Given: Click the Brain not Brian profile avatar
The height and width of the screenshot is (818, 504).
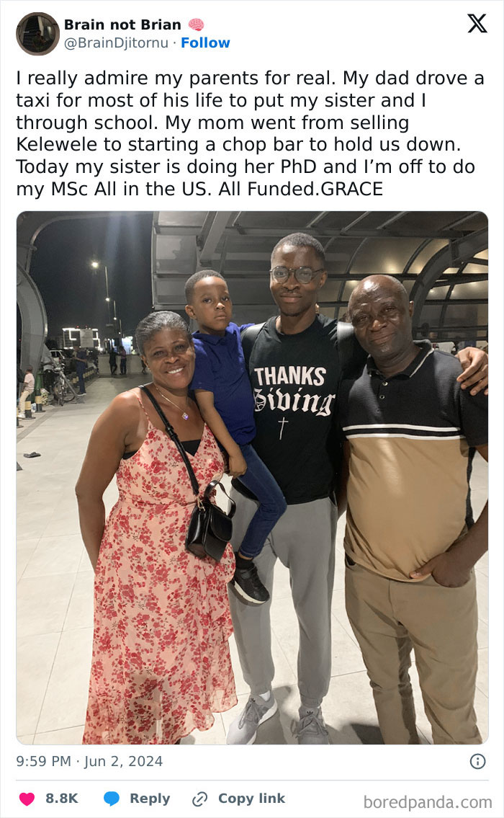Looking at the screenshot, I should tap(37, 34).
